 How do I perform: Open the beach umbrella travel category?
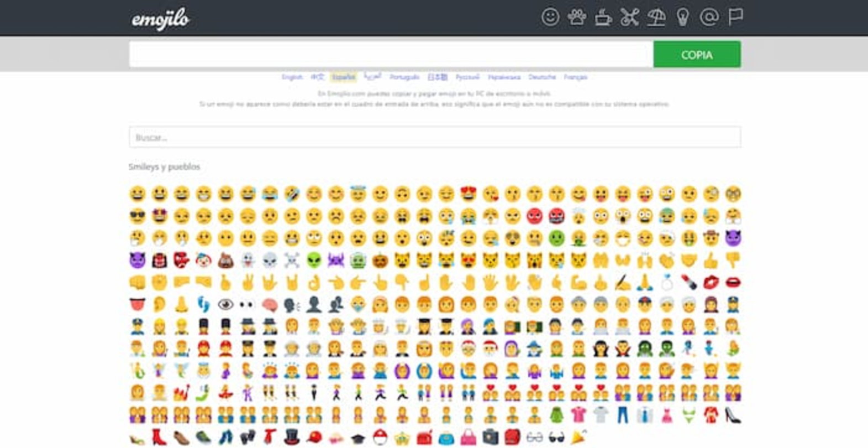[656, 18]
